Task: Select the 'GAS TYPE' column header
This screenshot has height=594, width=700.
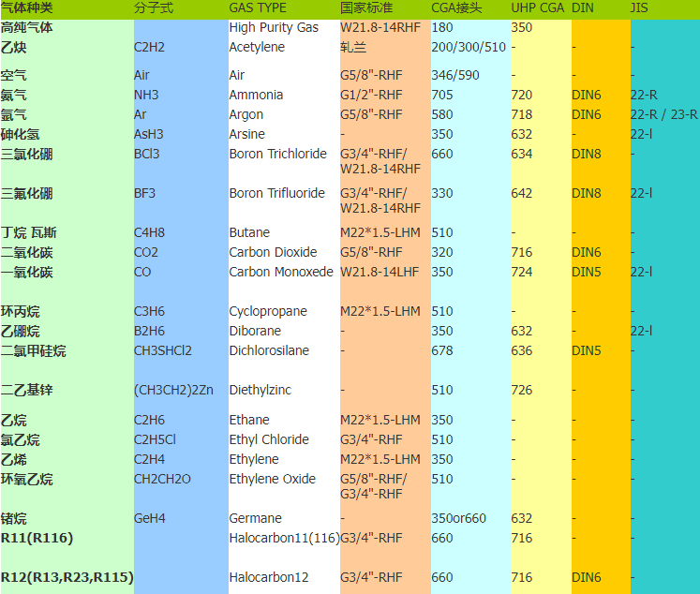Action: pos(258,8)
